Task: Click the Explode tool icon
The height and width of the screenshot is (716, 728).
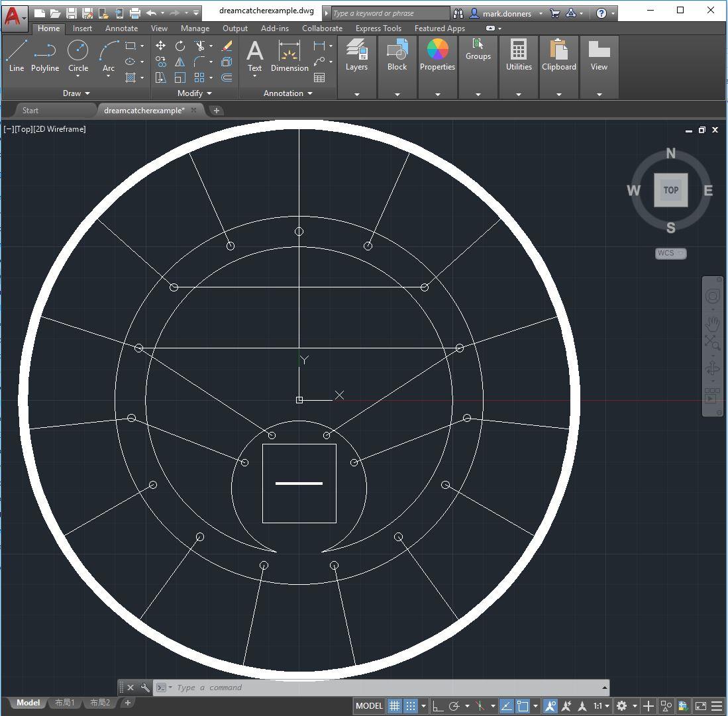Action: click(227, 62)
